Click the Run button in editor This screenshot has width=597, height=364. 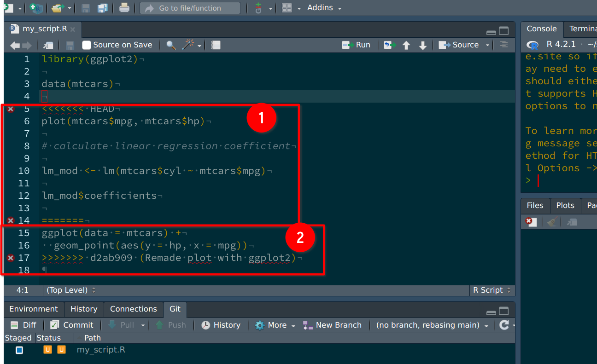tap(356, 45)
